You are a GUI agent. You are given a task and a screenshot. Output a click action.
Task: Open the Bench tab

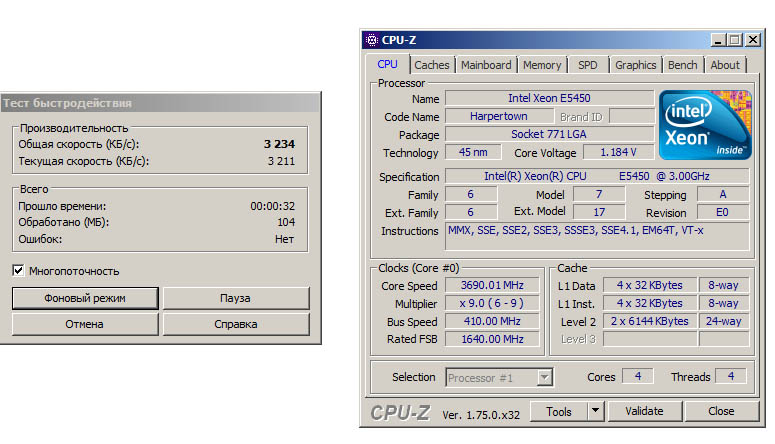(x=683, y=65)
